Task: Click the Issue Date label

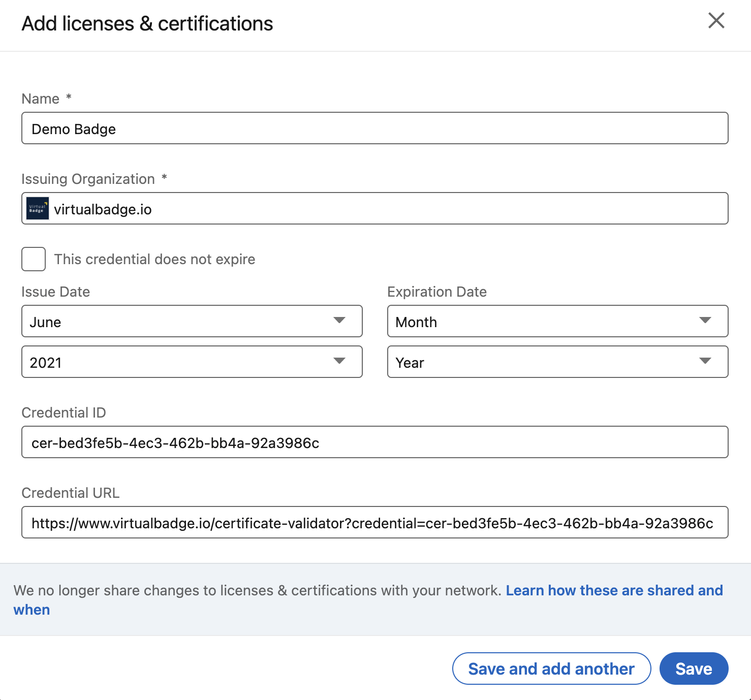Action: tap(55, 292)
